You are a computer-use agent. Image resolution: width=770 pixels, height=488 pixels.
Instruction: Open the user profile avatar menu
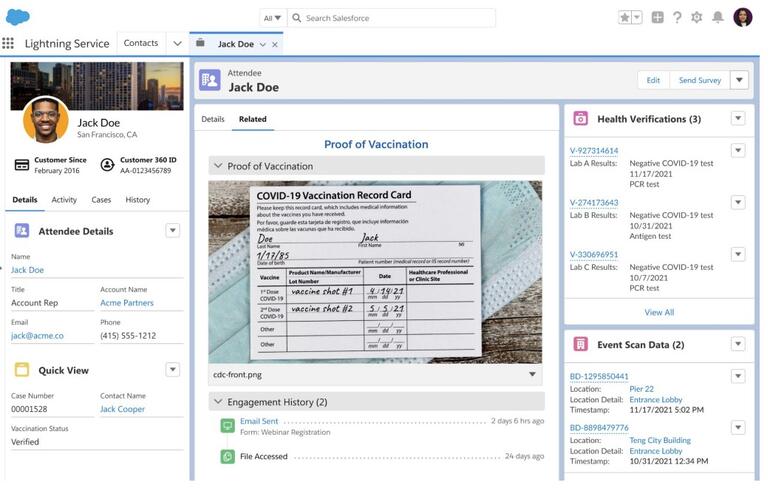[743, 17]
